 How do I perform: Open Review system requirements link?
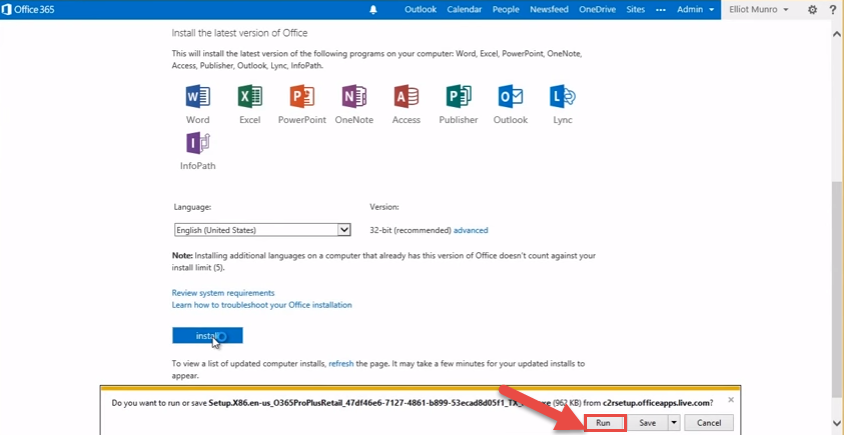coord(223,293)
